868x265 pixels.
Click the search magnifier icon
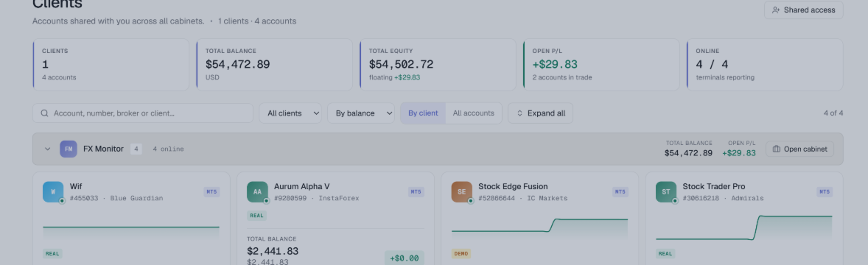coord(44,113)
